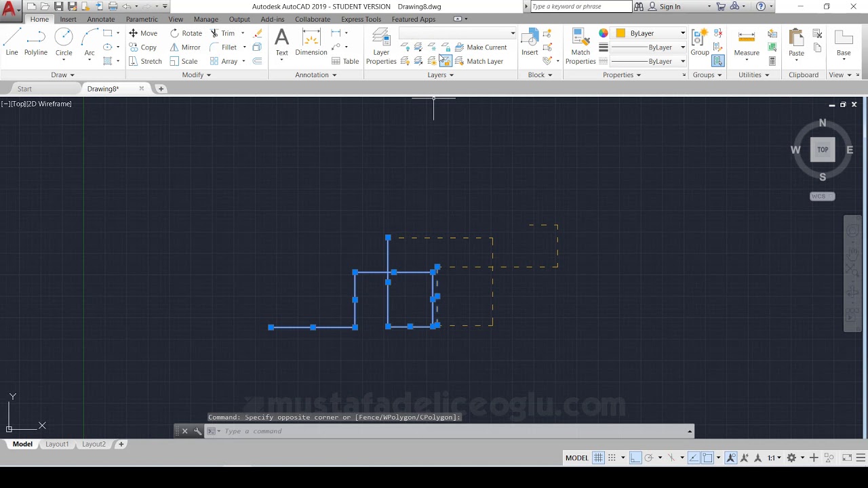This screenshot has width=868, height=488.
Task: Expand the Draw panel
Action: point(62,75)
